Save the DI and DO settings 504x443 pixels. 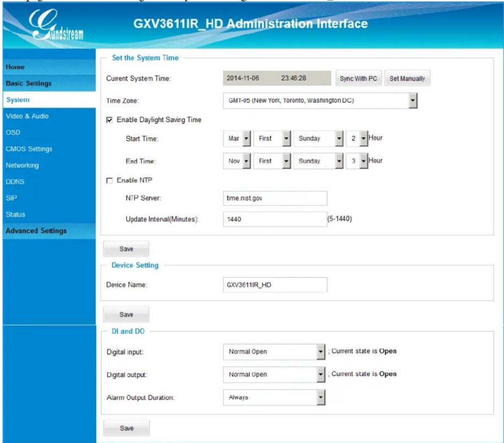126,428
